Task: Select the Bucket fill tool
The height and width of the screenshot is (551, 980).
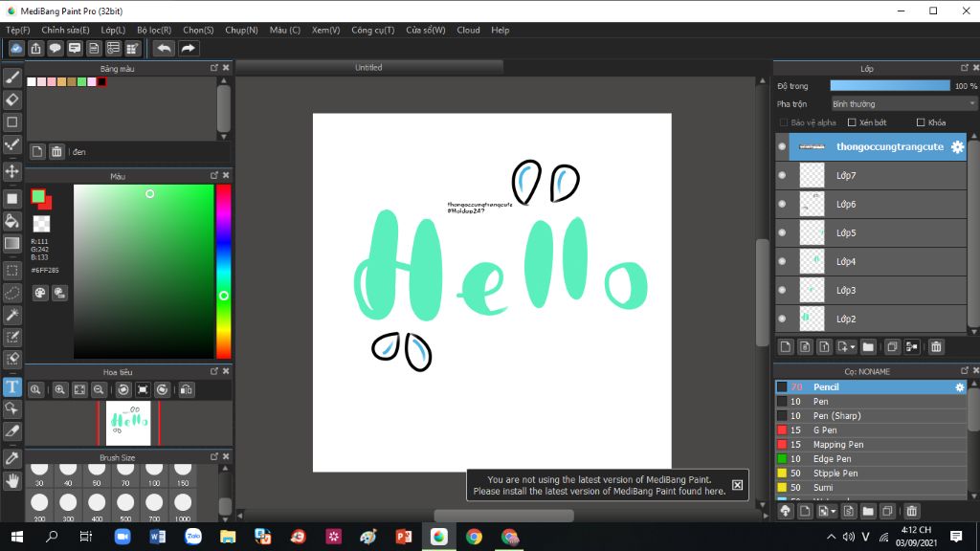Action: tap(11, 221)
